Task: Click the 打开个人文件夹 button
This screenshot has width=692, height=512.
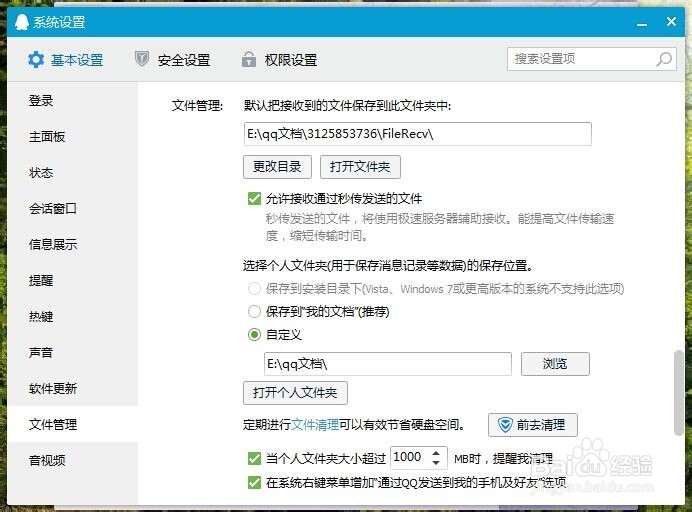Action: (295, 393)
